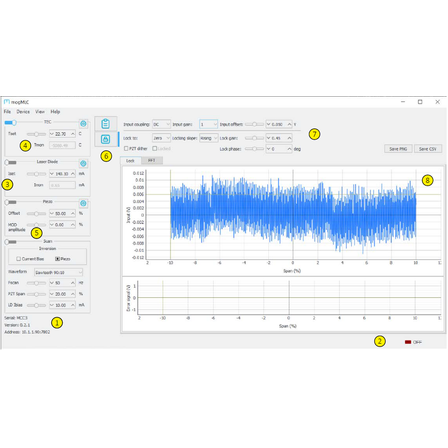448x448 pixels.
Task: Click the Tset temperature value field
Action: pos(62,134)
